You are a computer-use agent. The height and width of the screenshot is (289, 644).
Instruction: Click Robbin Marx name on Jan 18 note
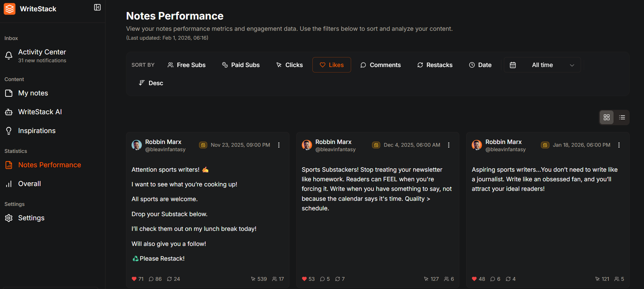(504, 142)
